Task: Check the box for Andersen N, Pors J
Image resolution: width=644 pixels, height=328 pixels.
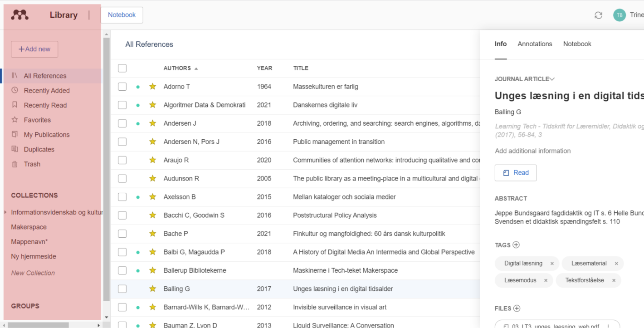Action: tap(122, 142)
